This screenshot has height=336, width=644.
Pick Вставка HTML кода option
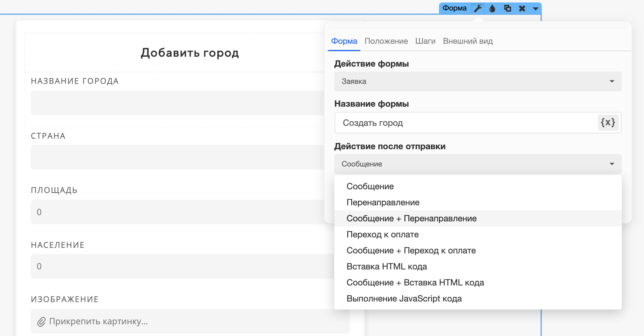pos(478,266)
